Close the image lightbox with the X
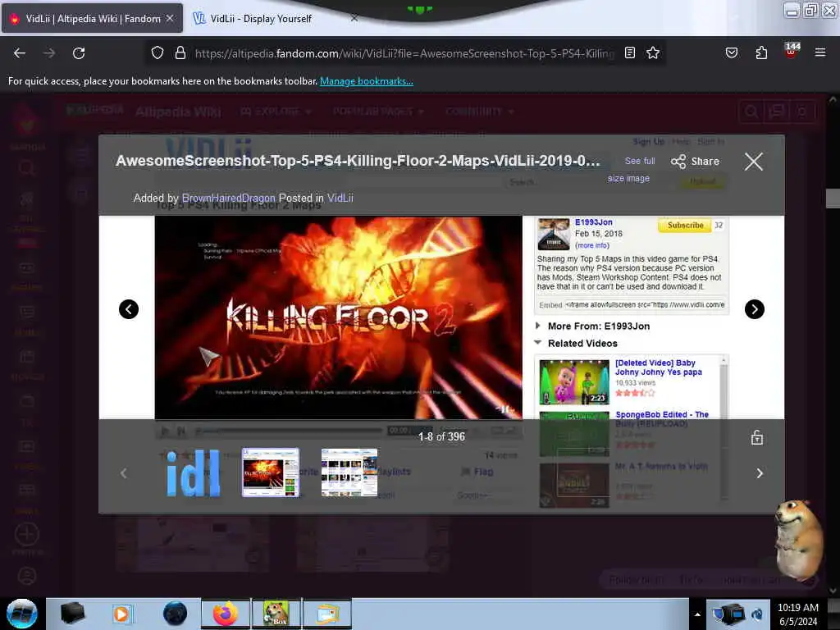 [754, 162]
